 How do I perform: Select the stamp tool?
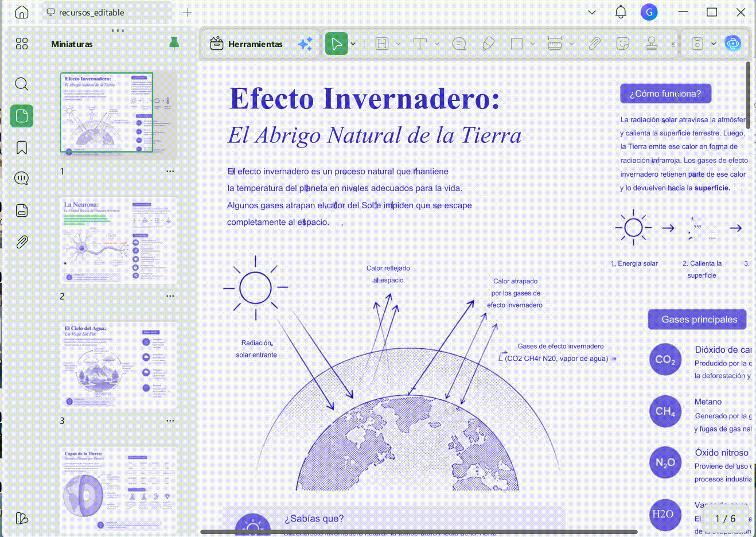(652, 44)
